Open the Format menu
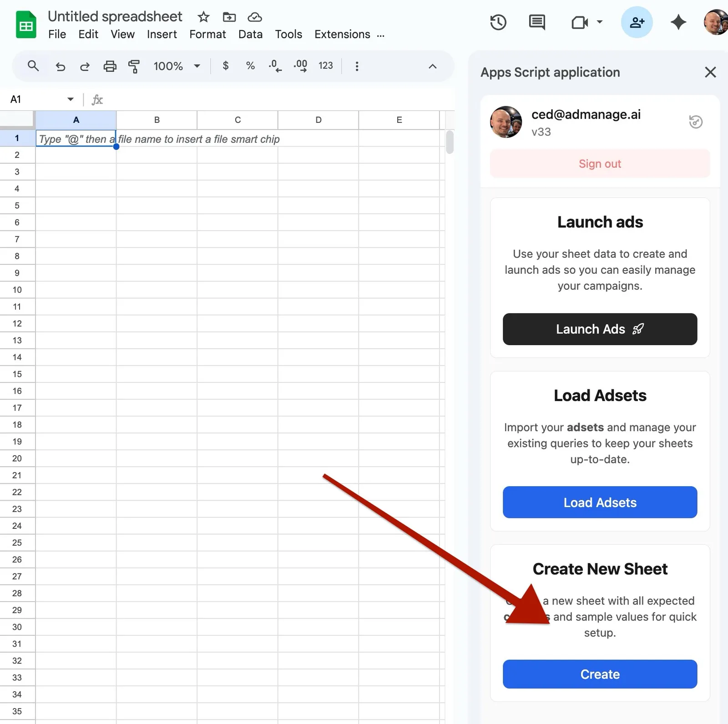Image resolution: width=728 pixels, height=724 pixels. click(207, 35)
